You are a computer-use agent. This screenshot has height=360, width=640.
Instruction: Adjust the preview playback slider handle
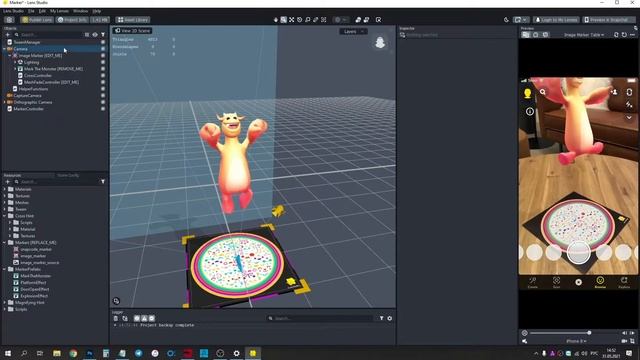coord(589,333)
